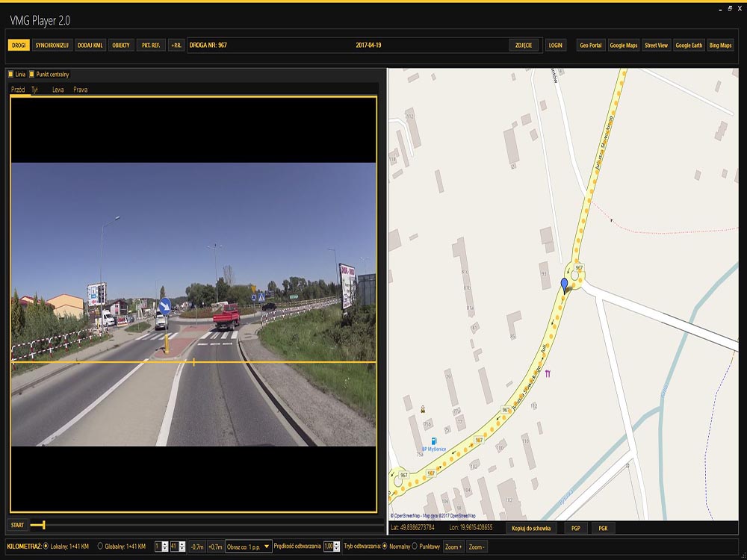Enable the Linia checkbox
Viewport: 747px width, 560px height.
pyautogui.click(x=10, y=75)
